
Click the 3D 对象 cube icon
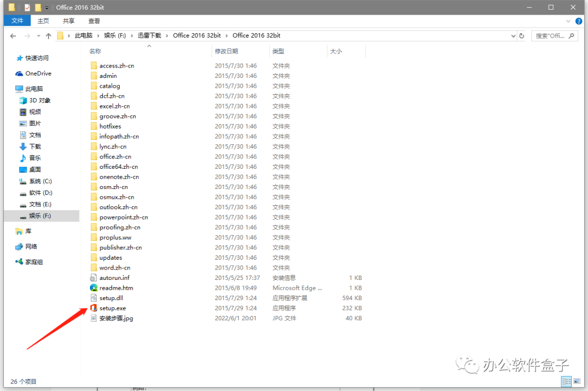tap(23, 101)
